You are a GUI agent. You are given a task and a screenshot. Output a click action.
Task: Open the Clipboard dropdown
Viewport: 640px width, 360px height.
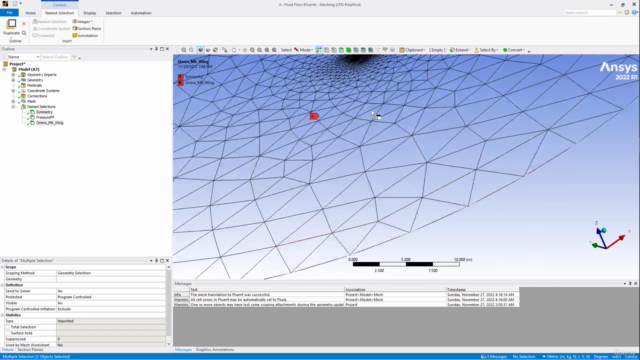412,50
